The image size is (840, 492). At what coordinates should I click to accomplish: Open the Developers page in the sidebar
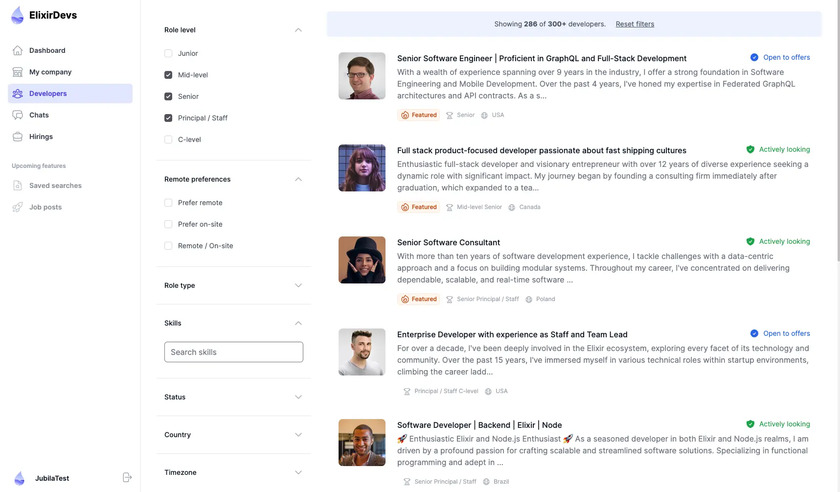point(48,94)
